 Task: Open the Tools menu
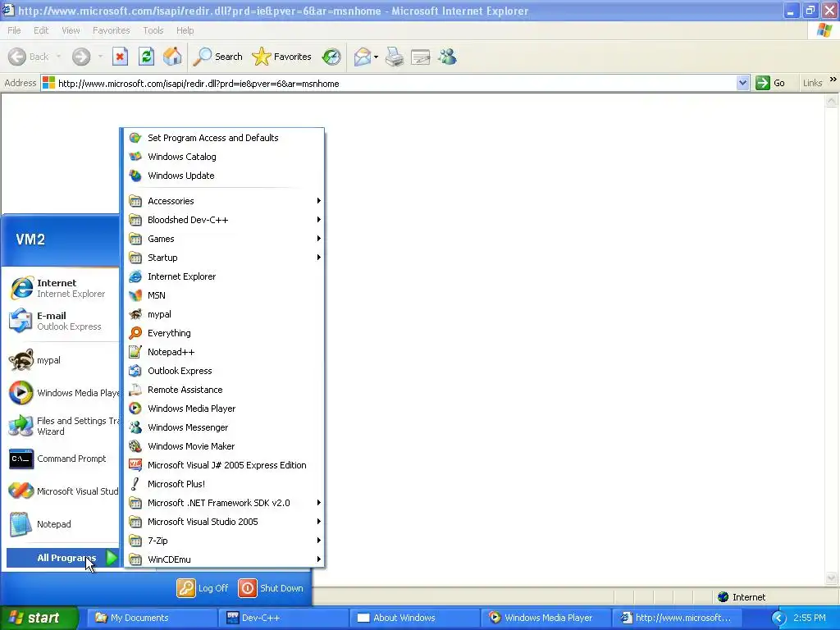click(153, 30)
